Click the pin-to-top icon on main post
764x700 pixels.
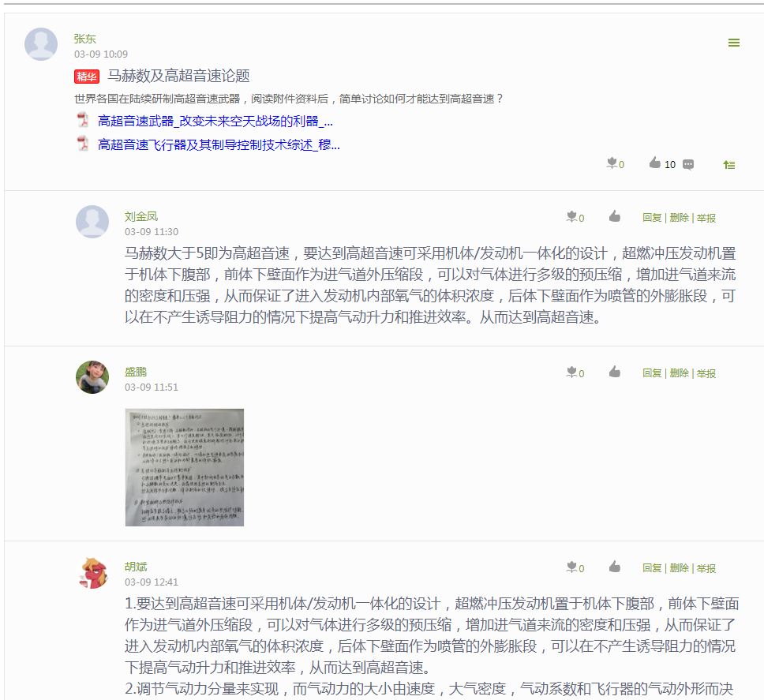click(729, 165)
